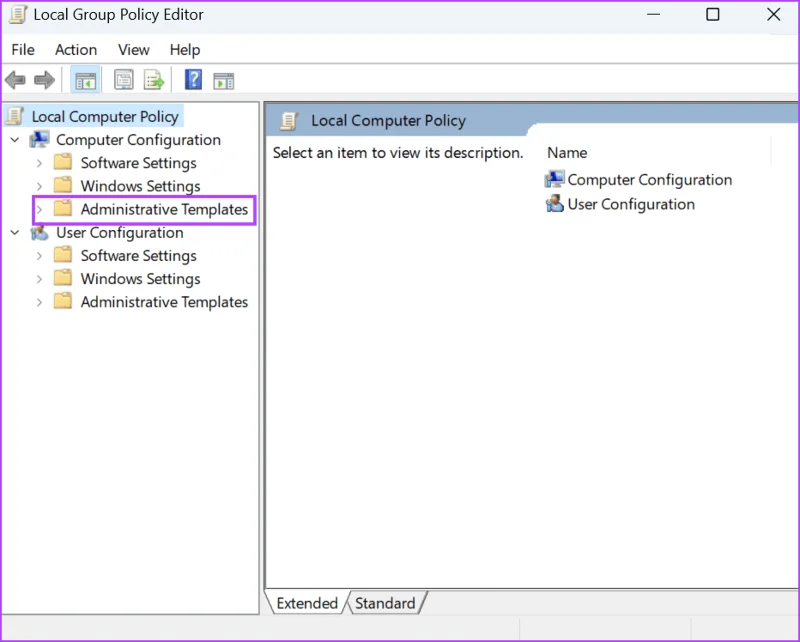Image resolution: width=800 pixels, height=642 pixels.
Task: Click the Local Group Policy Editor title icon
Action: pyautogui.click(x=18, y=14)
